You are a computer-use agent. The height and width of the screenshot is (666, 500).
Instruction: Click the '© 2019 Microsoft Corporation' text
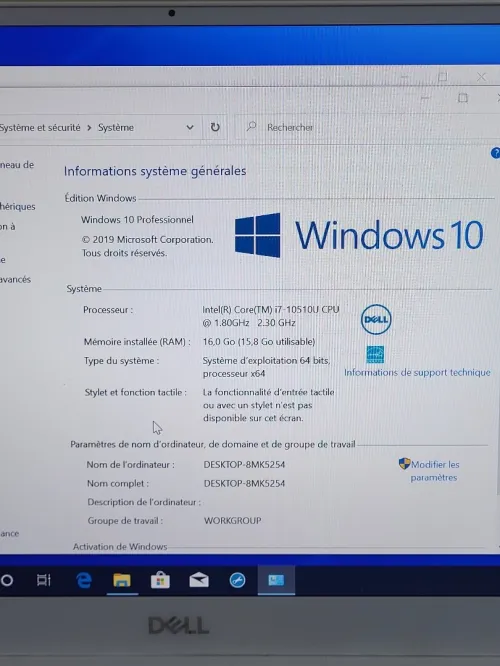coord(147,240)
